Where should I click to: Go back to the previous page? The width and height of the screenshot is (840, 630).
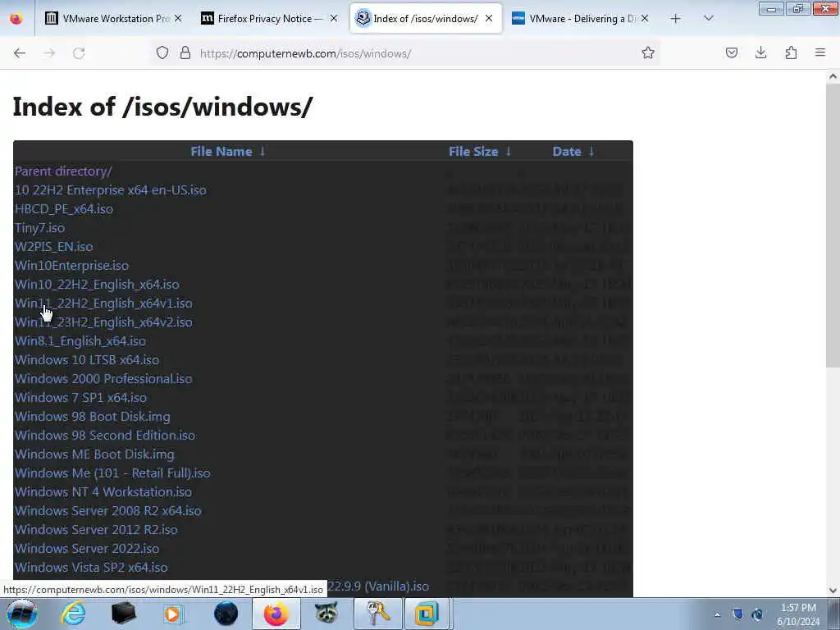click(20, 53)
